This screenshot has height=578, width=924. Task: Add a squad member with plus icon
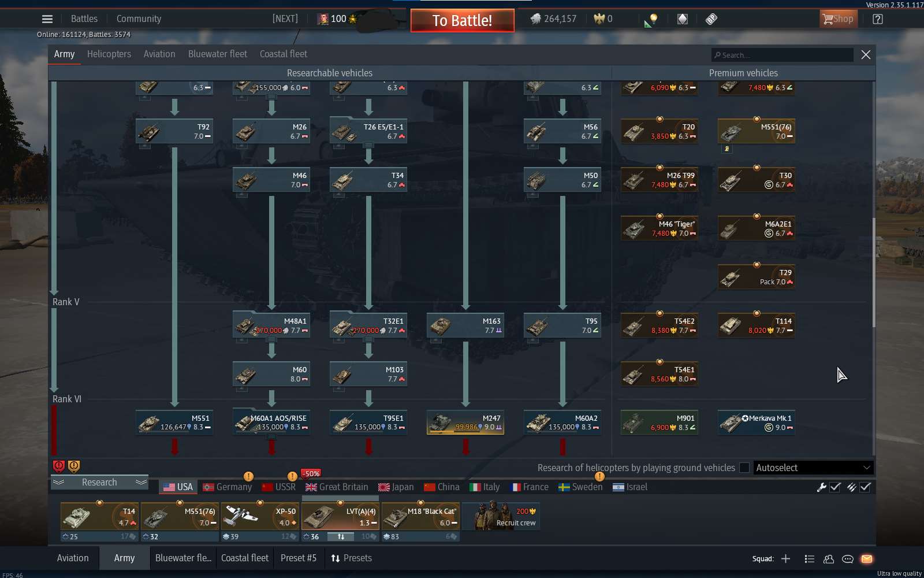pos(785,559)
